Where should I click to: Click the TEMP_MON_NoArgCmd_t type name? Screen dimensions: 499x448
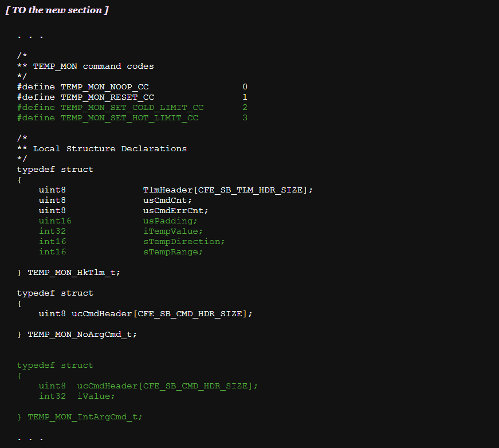[x=82, y=334]
